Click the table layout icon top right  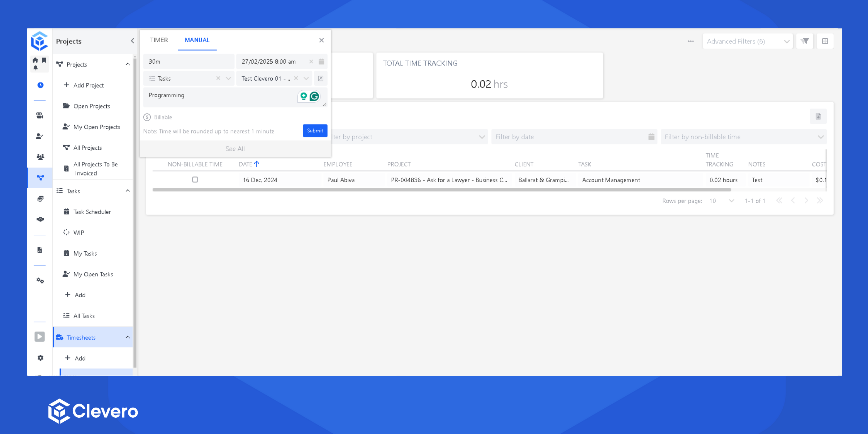click(x=825, y=41)
